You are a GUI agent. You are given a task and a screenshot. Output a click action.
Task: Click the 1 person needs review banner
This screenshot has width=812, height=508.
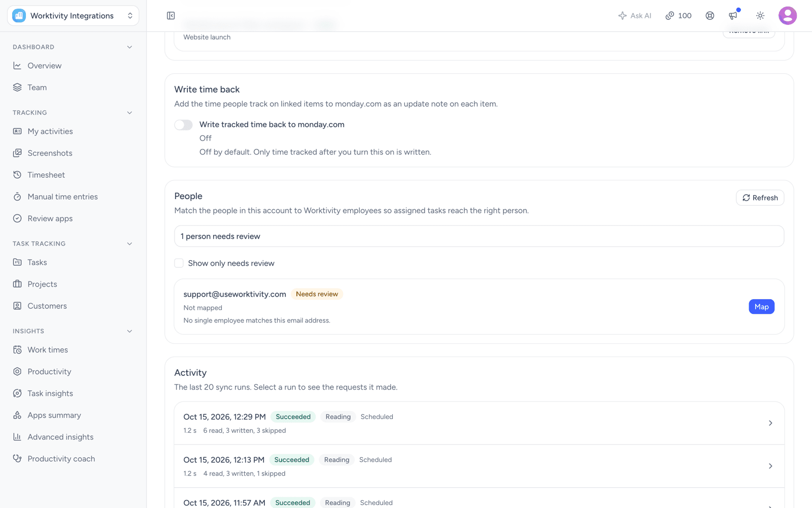point(479,236)
